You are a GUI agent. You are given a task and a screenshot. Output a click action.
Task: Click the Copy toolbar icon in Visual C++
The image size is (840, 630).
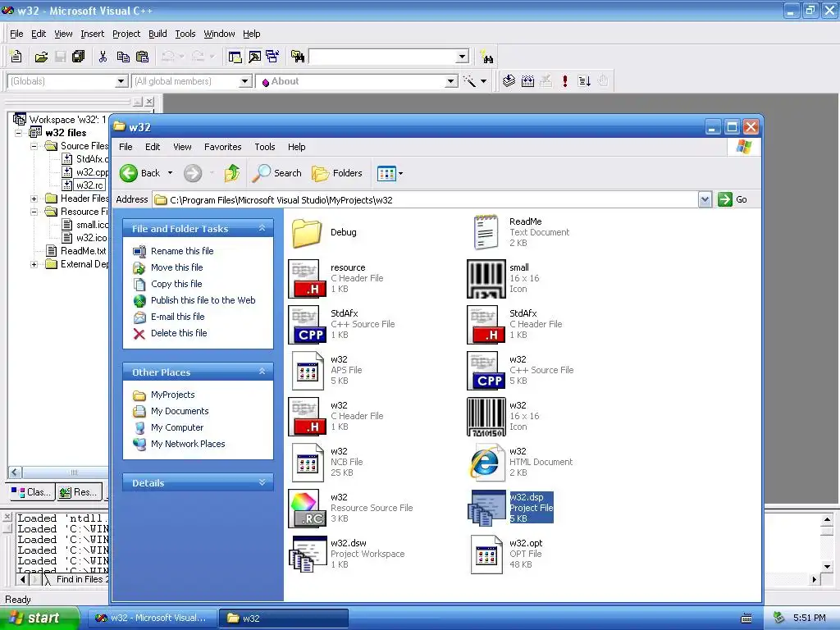pos(123,57)
